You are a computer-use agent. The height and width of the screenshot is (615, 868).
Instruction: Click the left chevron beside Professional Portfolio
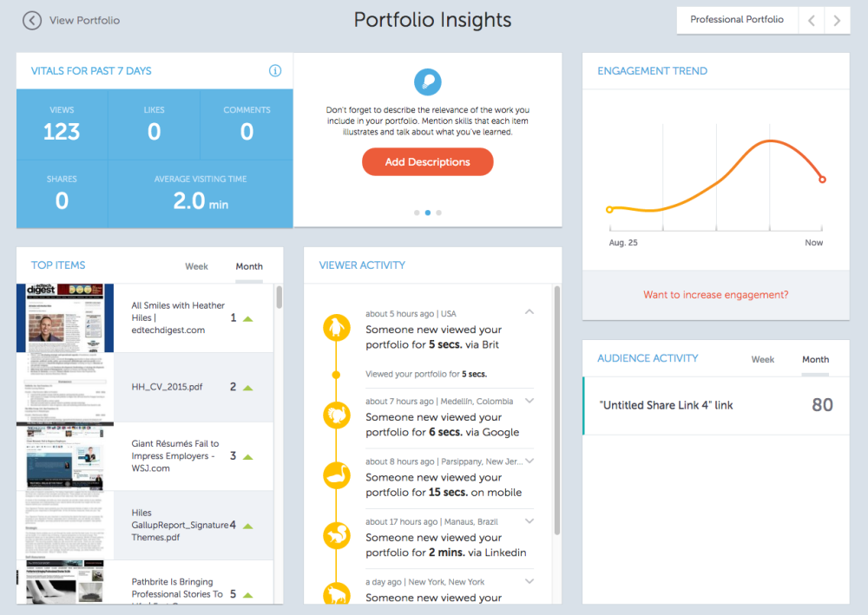(x=812, y=20)
